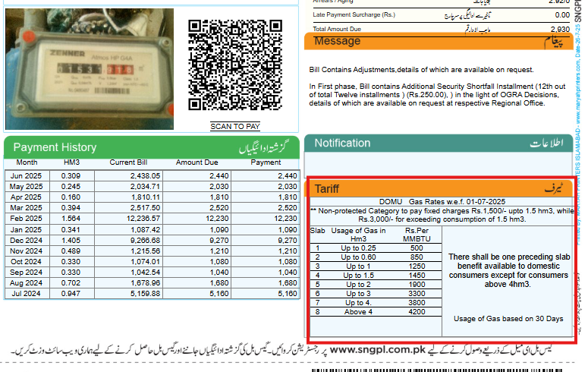Click the HM3 column heading
588x372 pixels.
(x=71, y=162)
